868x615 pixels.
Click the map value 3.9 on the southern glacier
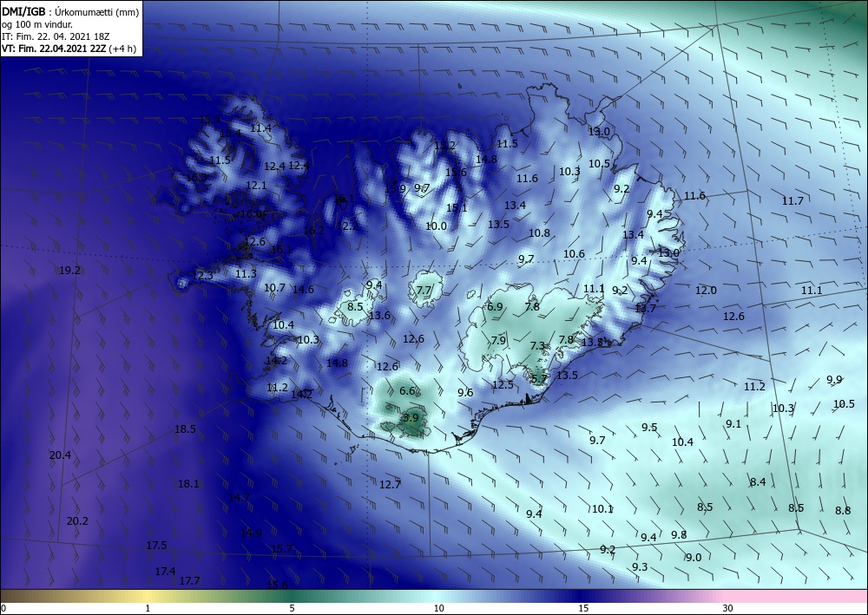411,417
